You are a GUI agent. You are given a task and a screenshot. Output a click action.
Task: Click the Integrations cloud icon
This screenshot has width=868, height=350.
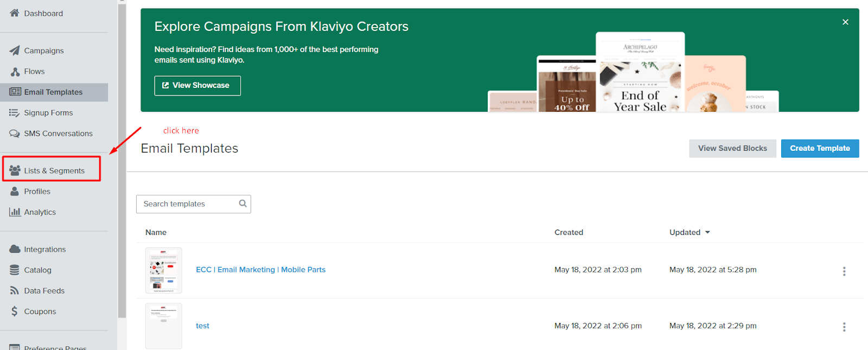(15, 249)
